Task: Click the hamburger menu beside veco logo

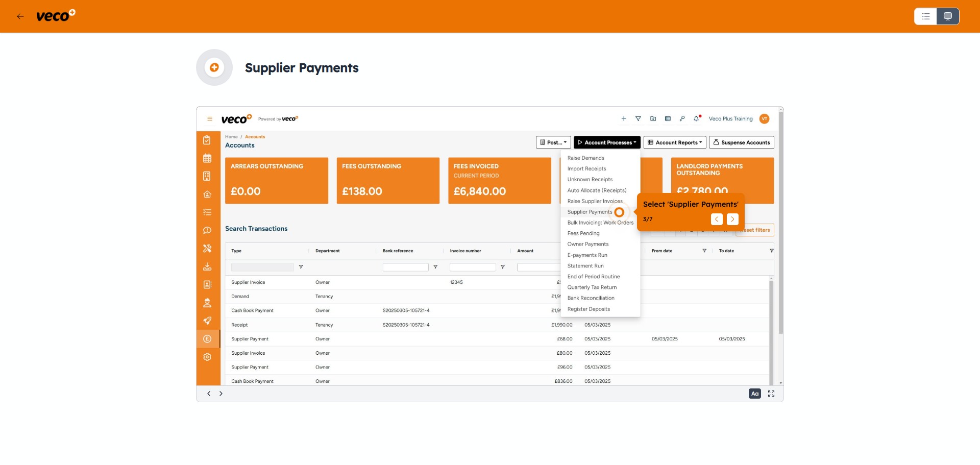Action: point(209,119)
